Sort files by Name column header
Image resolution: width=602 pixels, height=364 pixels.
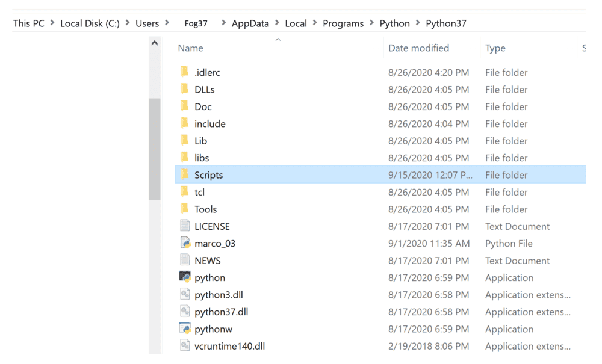click(191, 48)
